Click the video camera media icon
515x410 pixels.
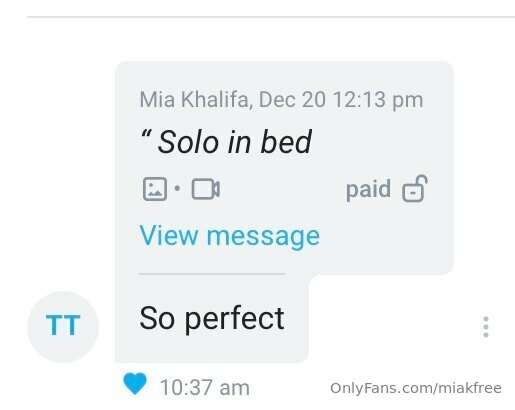click(x=206, y=189)
